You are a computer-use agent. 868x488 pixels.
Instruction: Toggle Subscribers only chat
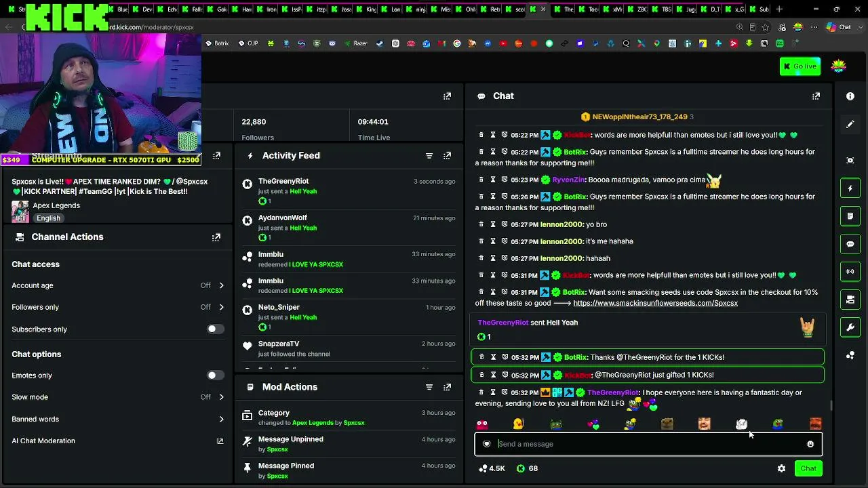(x=215, y=329)
